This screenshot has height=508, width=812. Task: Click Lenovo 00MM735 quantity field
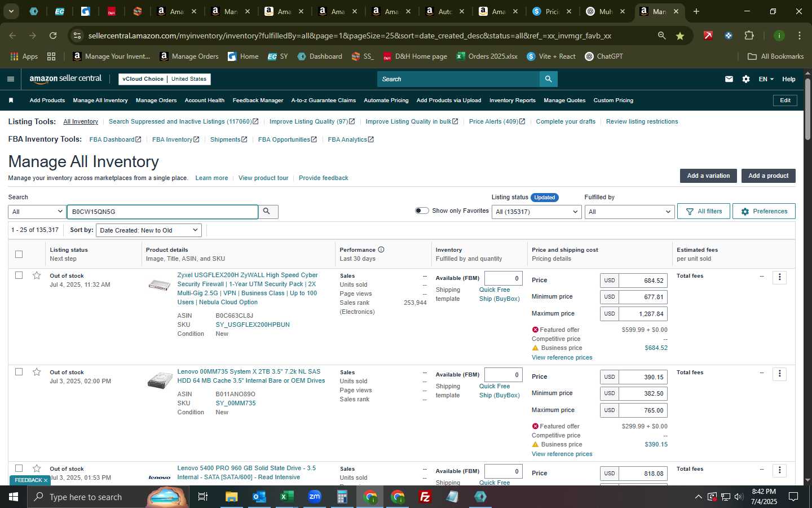point(503,375)
